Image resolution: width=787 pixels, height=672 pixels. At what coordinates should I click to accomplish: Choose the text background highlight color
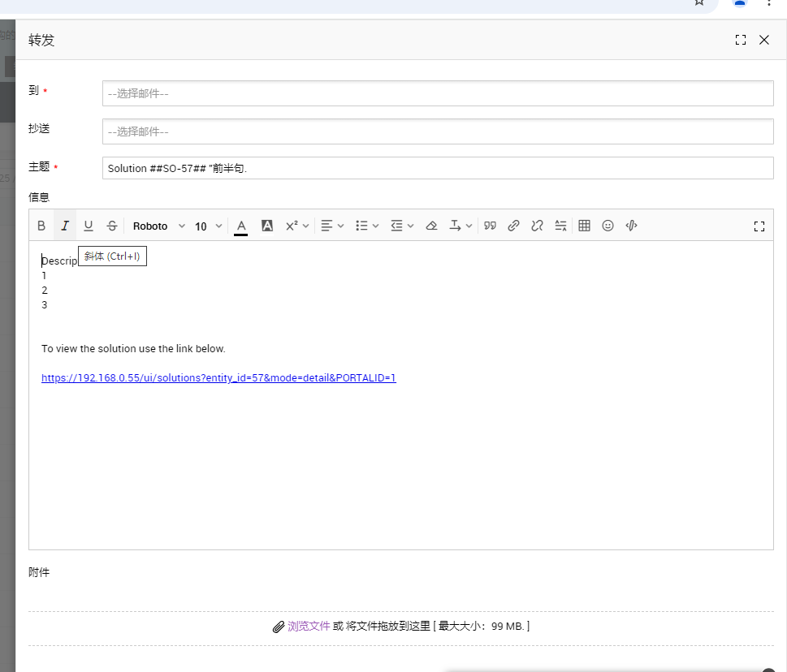pyautogui.click(x=267, y=226)
